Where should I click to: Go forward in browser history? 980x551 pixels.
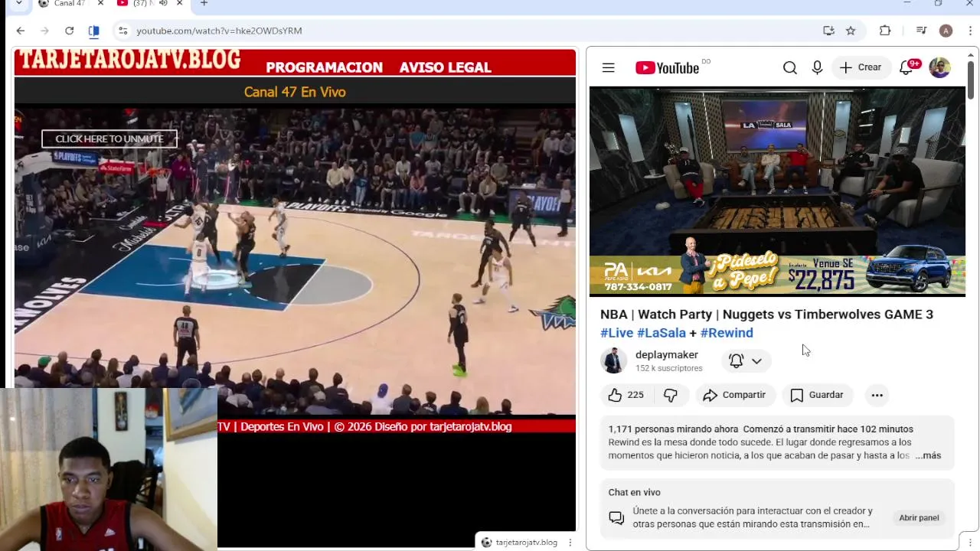click(x=44, y=31)
